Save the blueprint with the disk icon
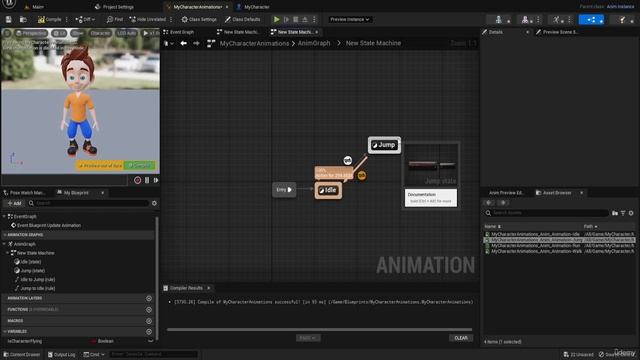640x360 pixels. click(9, 19)
